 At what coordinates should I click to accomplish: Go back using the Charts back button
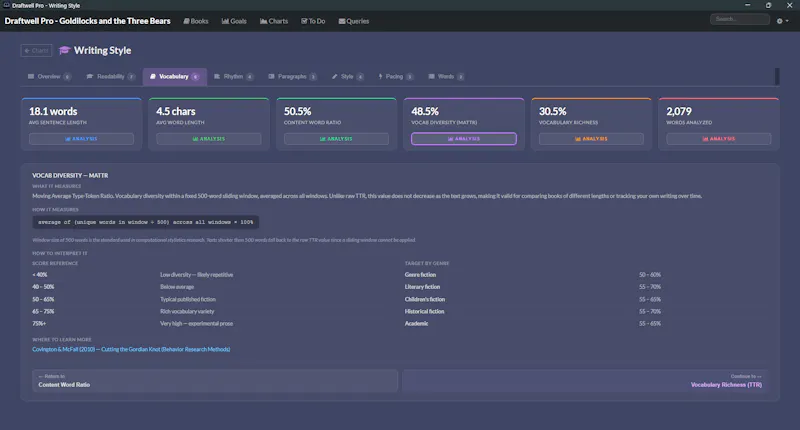coord(36,50)
